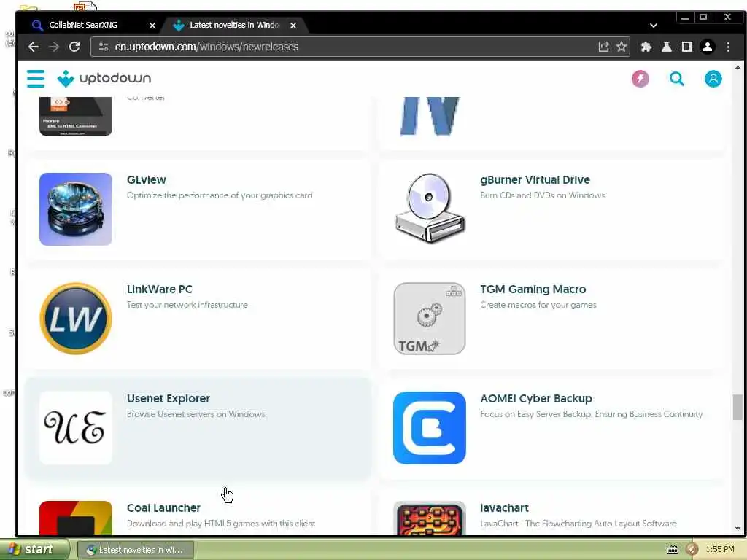Open the TGM Gaming Macro icon
This screenshot has height=560, width=747.
coord(430,319)
